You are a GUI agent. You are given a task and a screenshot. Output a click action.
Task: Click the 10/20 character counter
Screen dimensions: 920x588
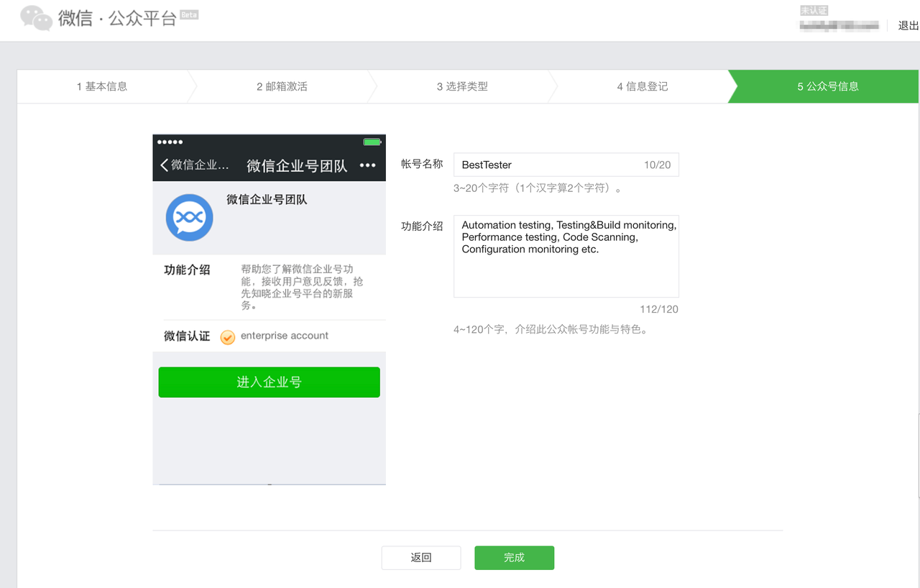(657, 165)
